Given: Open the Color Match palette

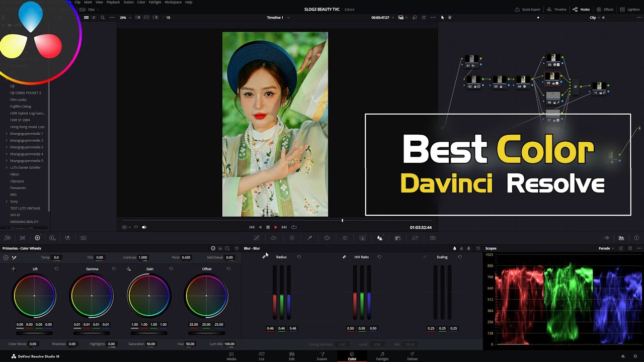Looking at the screenshot, I should [x=22, y=238].
